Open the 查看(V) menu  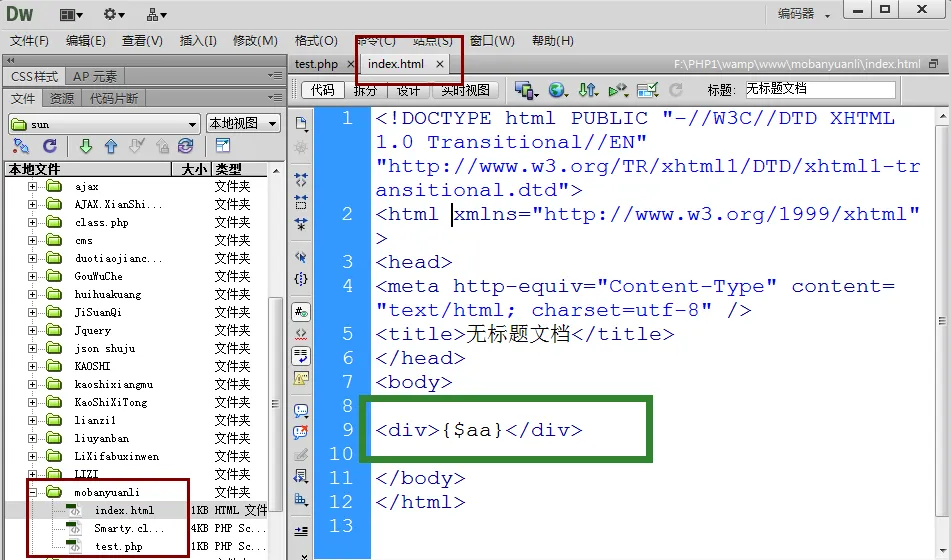coord(142,41)
